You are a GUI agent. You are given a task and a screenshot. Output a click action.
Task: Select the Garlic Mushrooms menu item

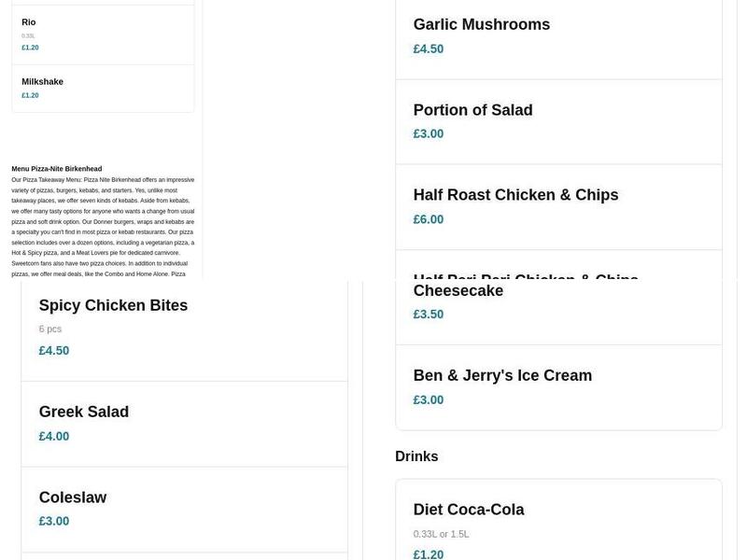[481, 24]
